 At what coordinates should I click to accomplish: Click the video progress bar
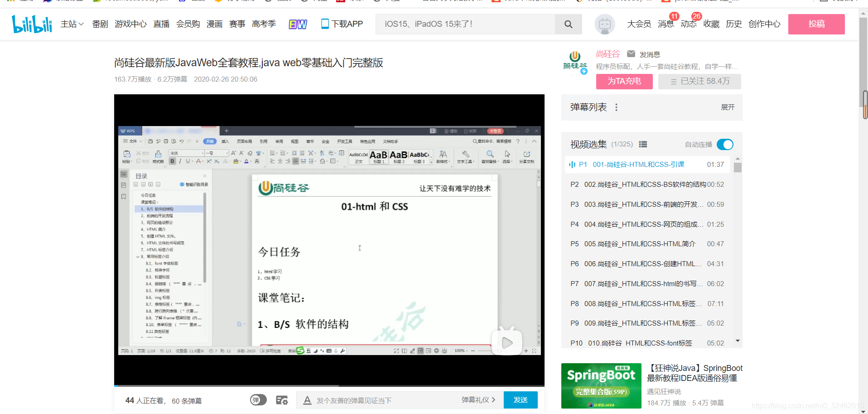(329, 386)
